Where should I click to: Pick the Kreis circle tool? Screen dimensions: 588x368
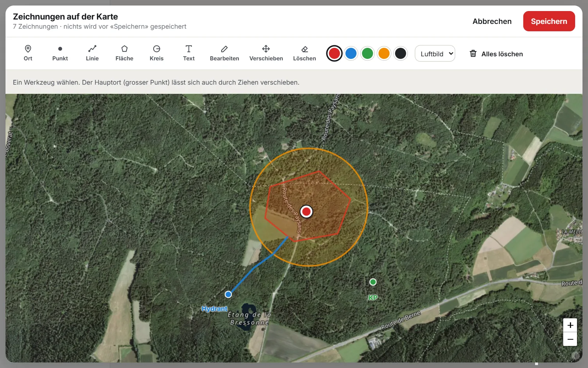tap(157, 53)
